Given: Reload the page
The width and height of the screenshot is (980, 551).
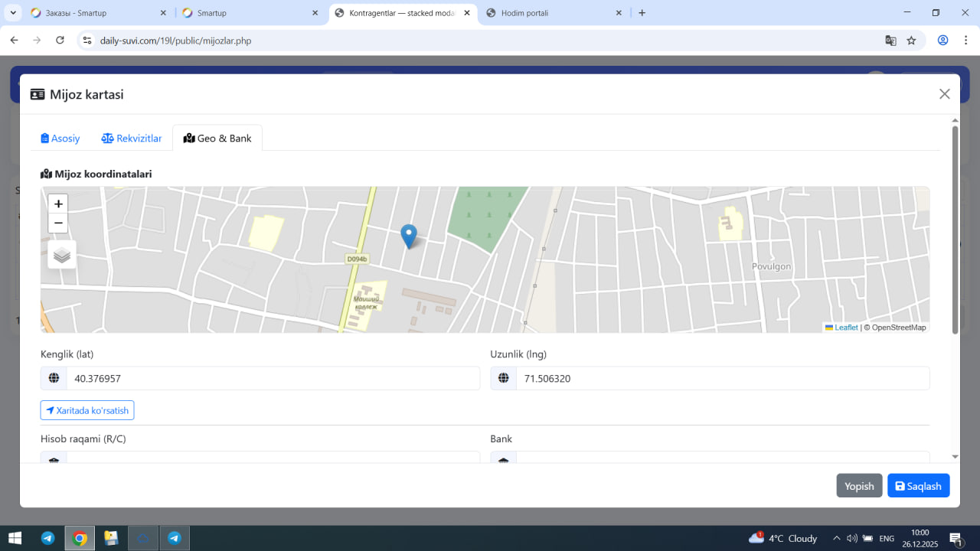Looking at the screenshot, I should [60, 41].
